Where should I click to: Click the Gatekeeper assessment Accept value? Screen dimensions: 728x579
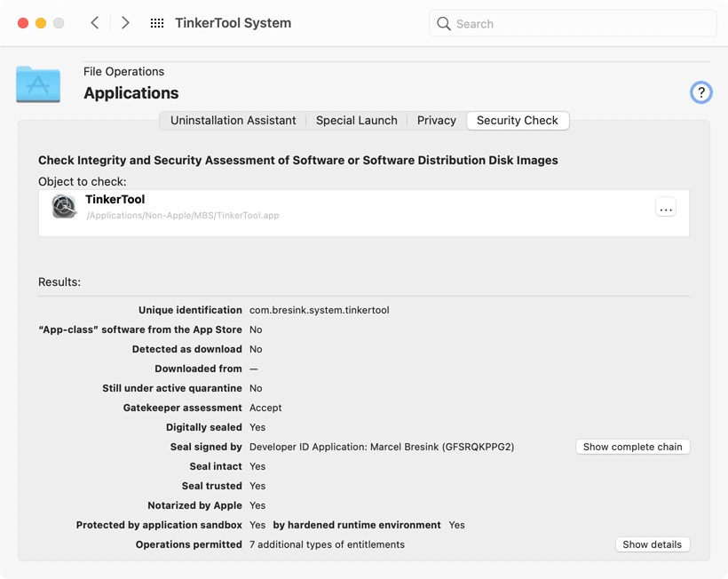coord(265,408)
